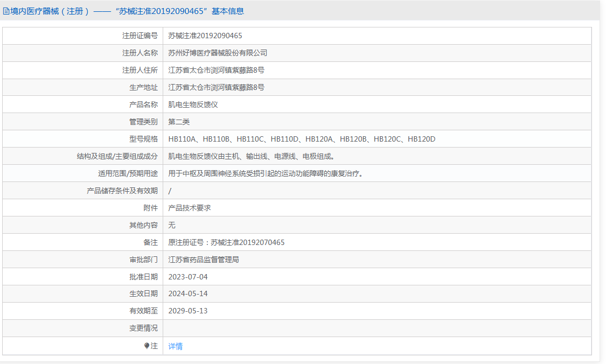Viewport: 606px width, 364px height.
Task: Click the 无 value in 其他内容 row
Action: coord(172,225)
